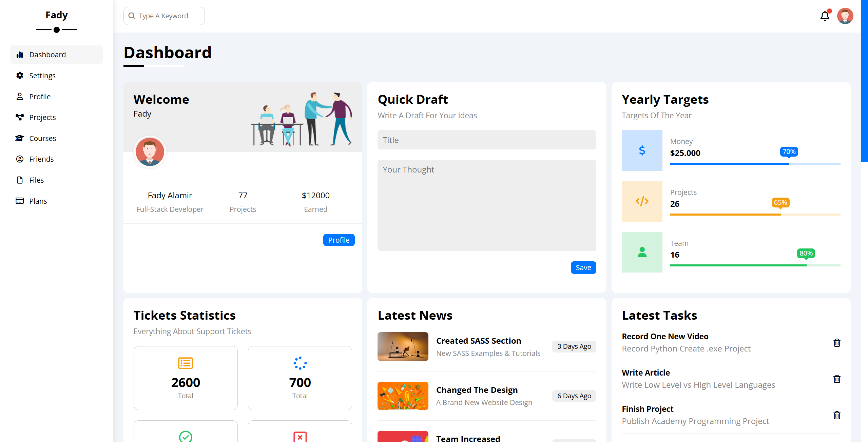Image resolution: width=868 pixels, height=442 pixels.
Task: Open the Changed The Design news thumbnail
Action: (403, 396)
